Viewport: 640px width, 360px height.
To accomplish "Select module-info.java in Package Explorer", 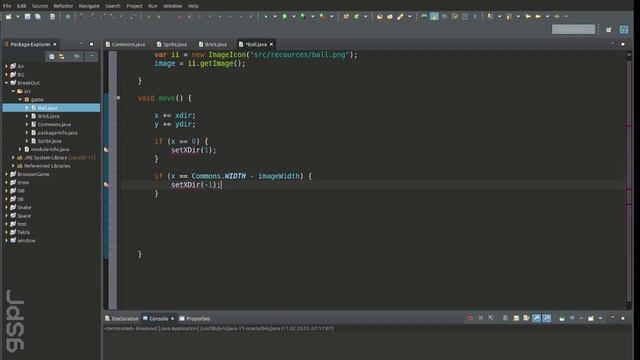I will [x=50, y=149].
